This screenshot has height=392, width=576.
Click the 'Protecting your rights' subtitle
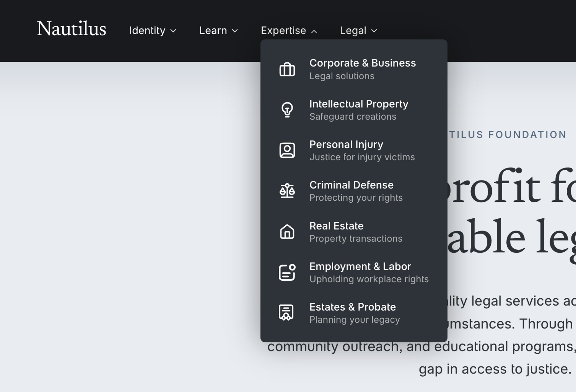[356, 198]
